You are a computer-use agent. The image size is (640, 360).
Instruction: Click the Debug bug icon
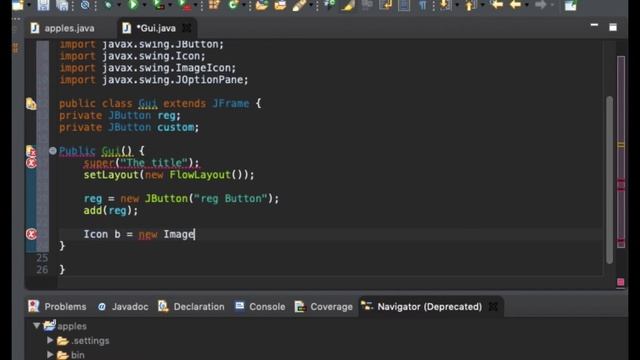[108, 5]
